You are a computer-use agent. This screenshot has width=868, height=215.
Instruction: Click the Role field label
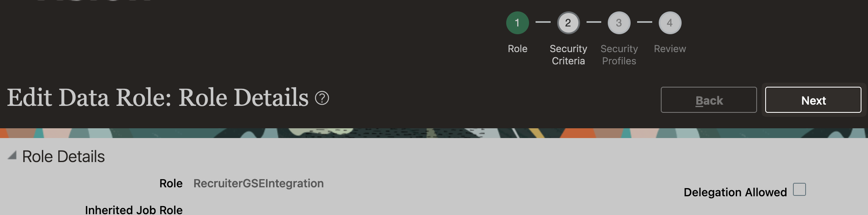(x=171, y=184)
